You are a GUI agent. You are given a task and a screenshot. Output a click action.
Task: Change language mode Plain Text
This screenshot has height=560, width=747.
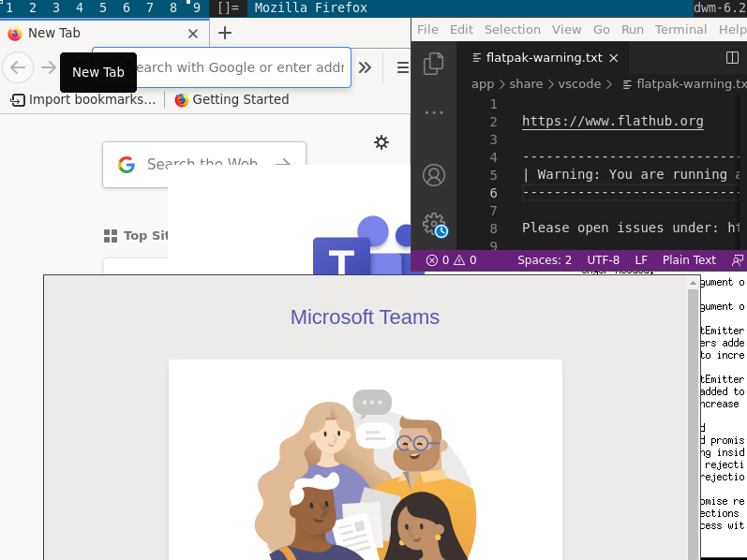(x=689, y=260)
